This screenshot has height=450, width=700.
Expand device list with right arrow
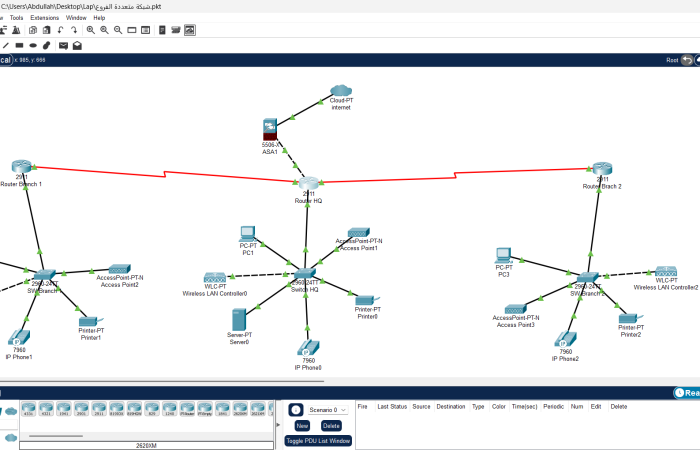tap(278, 422)
